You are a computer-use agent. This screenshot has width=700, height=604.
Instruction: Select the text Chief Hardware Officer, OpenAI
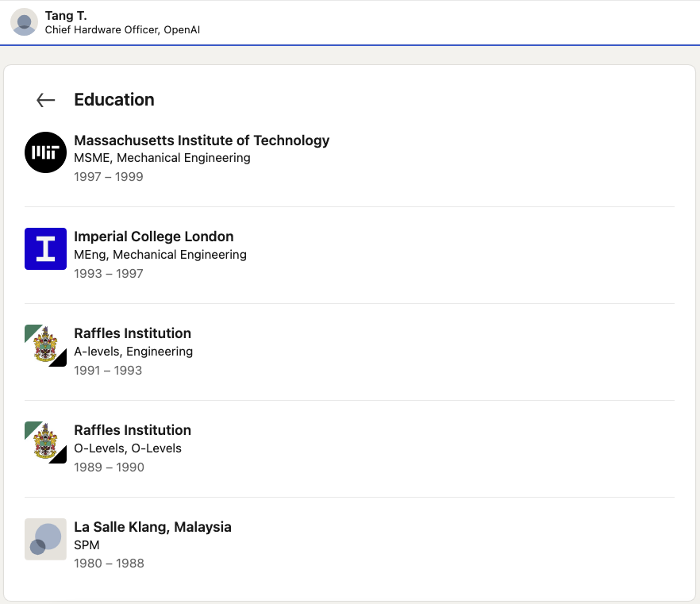click(122, 29)
